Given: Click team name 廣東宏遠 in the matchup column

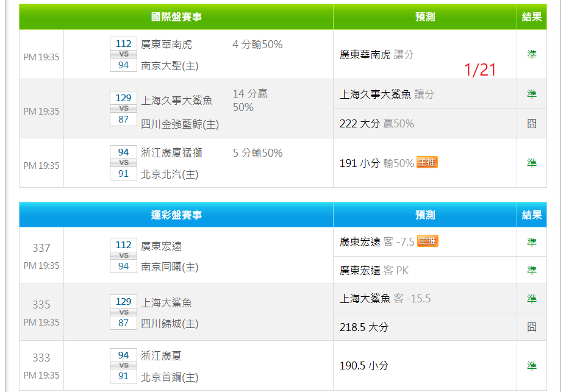Looking at the screenshot, I should (x=161, y=246).
